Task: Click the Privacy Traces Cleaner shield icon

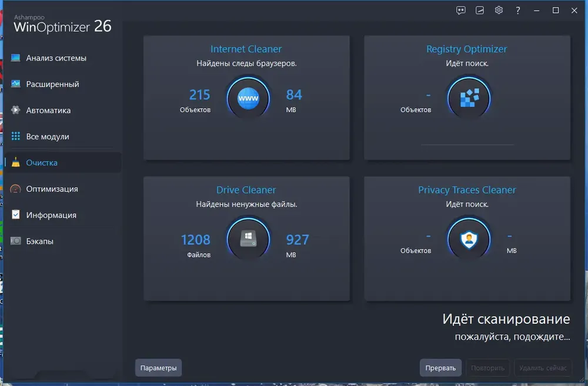Action: 469,239
